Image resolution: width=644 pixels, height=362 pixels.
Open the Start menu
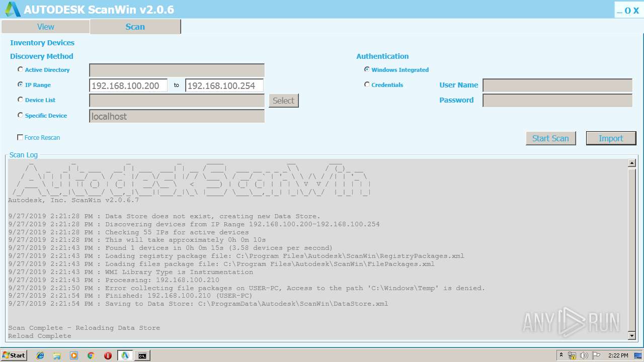14,355
